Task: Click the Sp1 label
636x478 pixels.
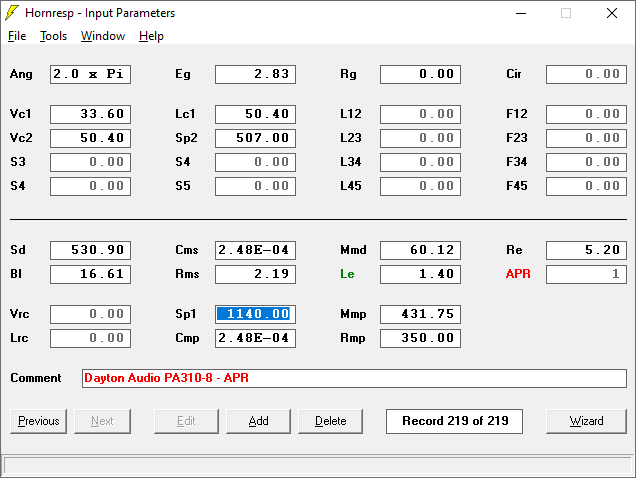Action: pyautogui.click(x=186, y=314)
